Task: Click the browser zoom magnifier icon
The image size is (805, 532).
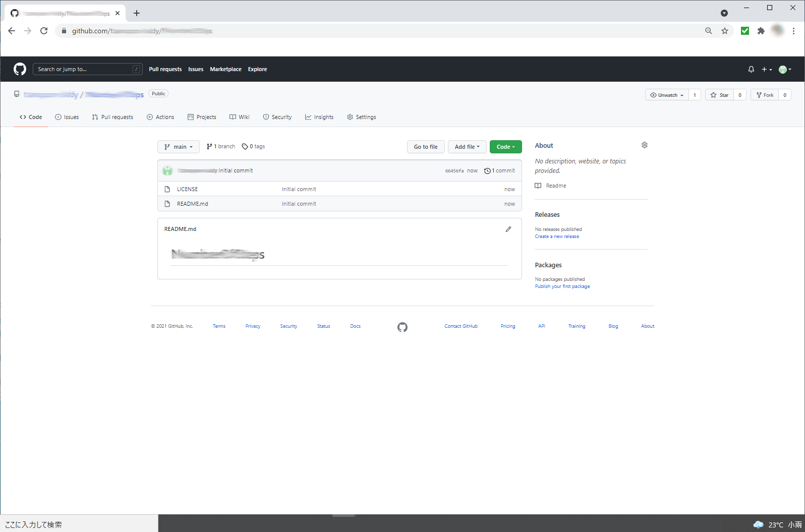Action: 708,31
